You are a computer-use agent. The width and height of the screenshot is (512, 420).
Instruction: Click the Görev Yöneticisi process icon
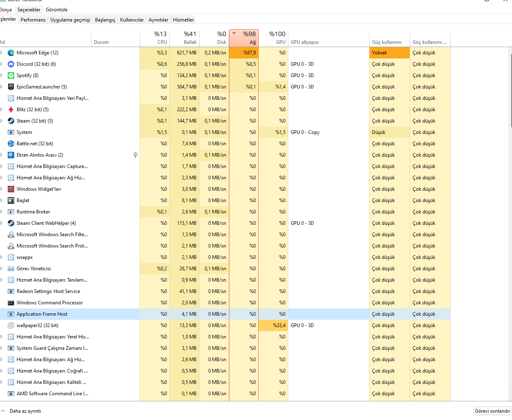[x=11, y=269]
